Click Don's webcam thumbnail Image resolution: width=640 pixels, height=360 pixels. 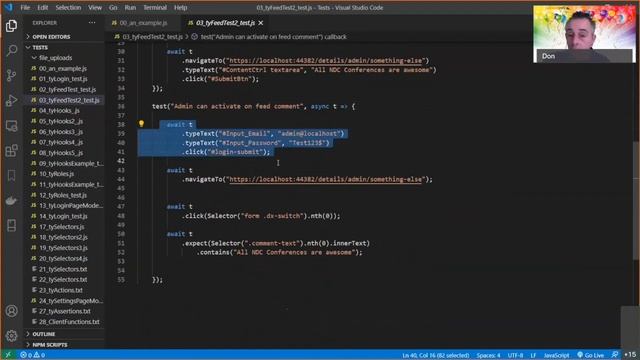click(x=584, y=34)
